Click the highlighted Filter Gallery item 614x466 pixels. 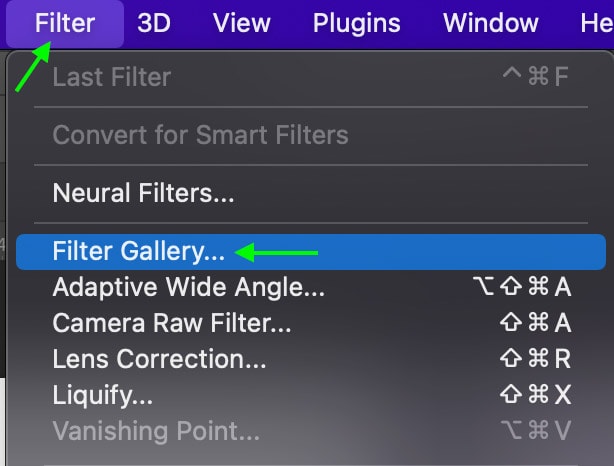click(311, 251)
